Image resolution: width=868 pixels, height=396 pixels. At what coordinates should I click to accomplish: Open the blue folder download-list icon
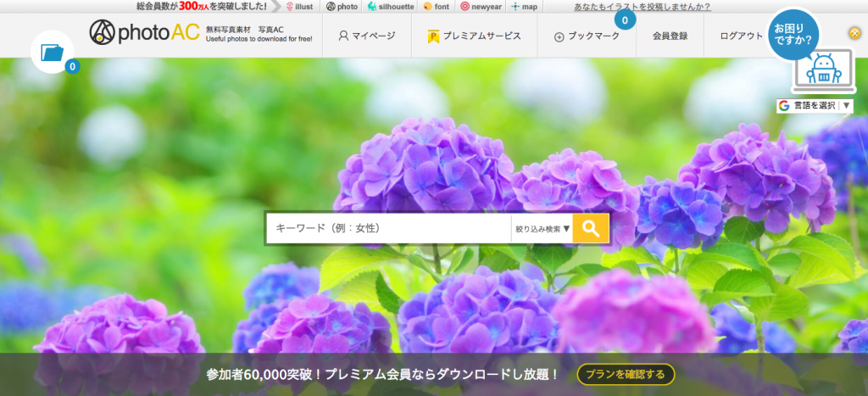[x=52, y=52]
